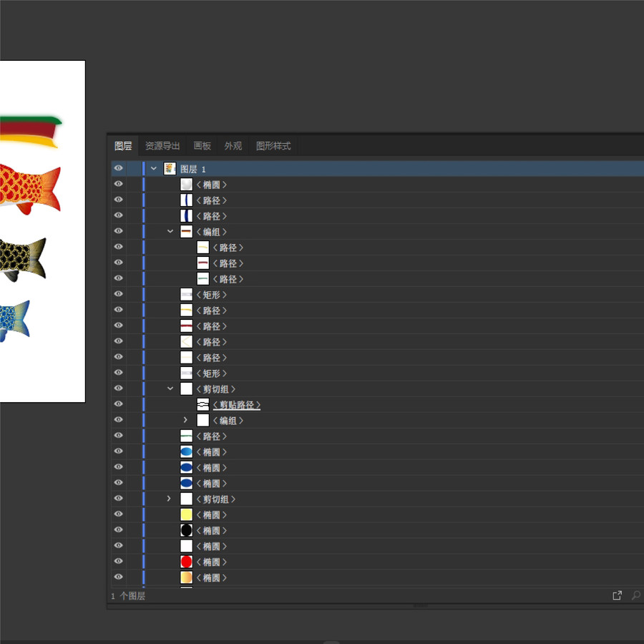Select the 图层 1 layer name
This screenshot has width=644, height=644.
point(192,169)
